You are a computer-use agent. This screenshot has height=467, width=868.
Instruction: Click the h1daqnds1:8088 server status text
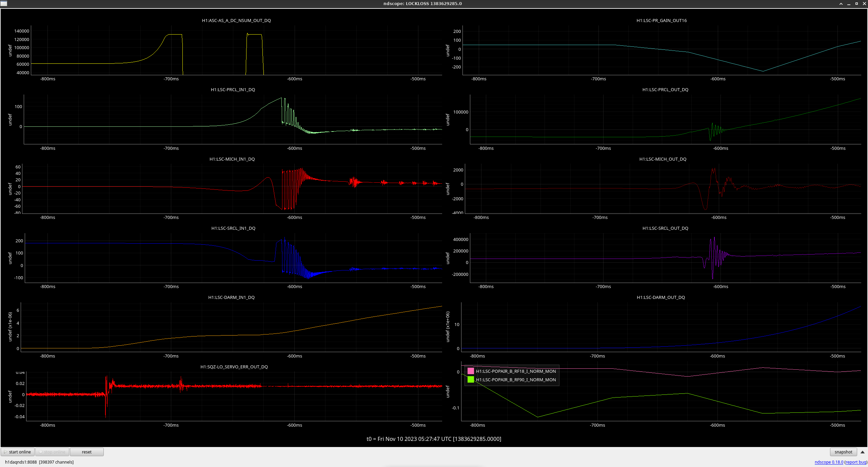tap(39, 462)
